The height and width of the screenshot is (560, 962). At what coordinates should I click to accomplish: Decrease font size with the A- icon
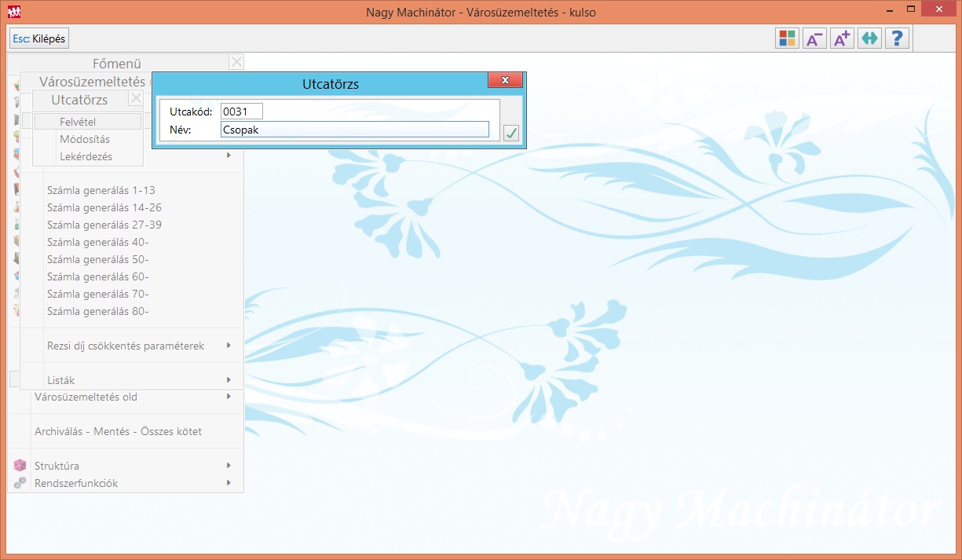tap(814, 38)
